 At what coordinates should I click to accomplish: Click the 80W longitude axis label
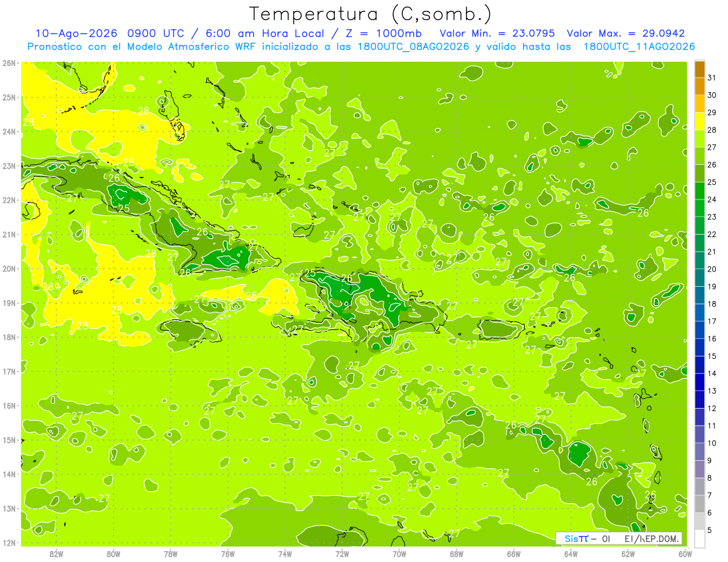pyautogui.click(x=113, y=554)
